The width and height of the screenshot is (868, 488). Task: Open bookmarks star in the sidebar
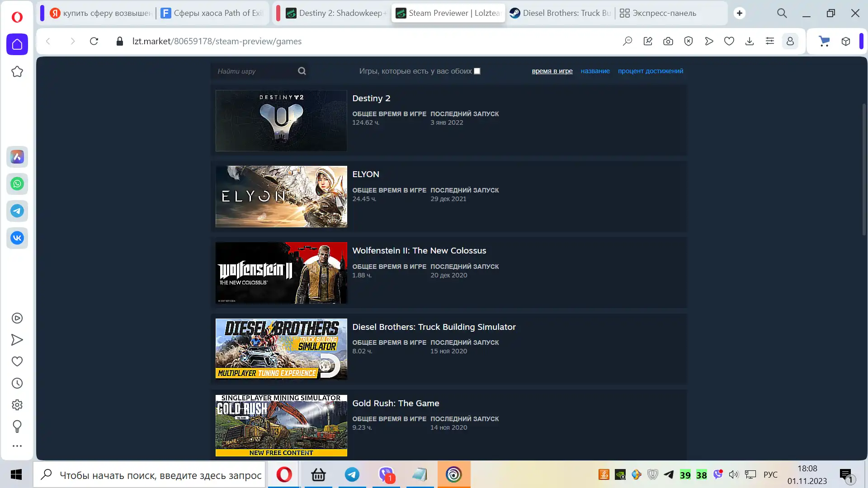(17, 71)
